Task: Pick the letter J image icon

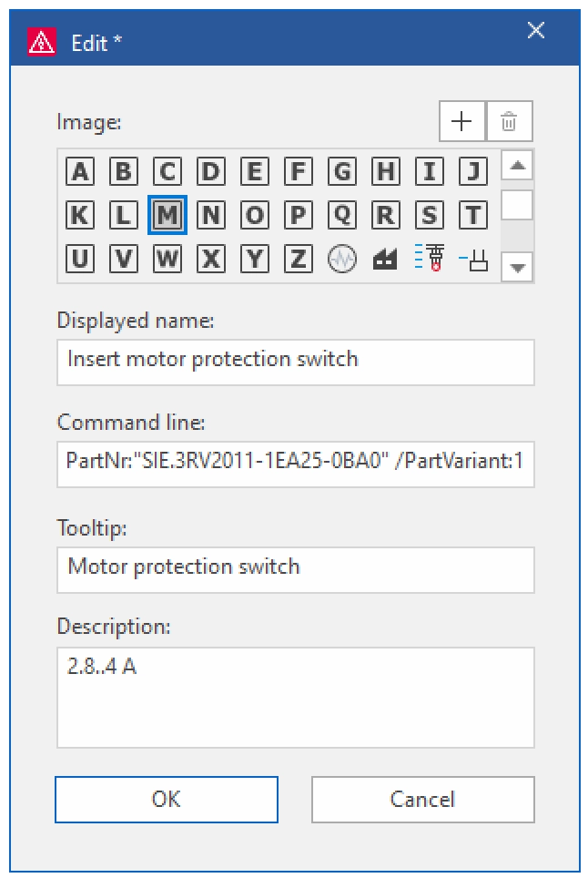Action: click(x=473, y=171)
